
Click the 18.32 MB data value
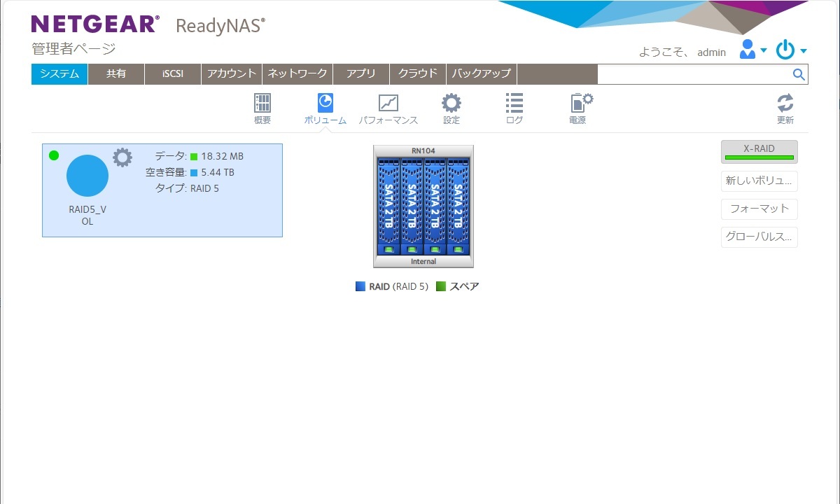coord(223,157)
